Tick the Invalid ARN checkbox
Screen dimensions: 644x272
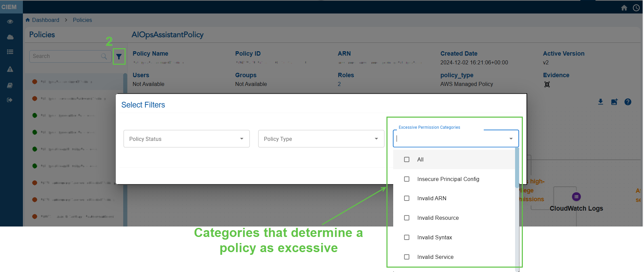[x=407, y=198]
